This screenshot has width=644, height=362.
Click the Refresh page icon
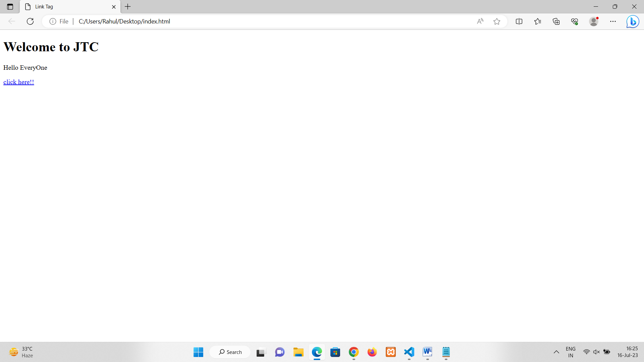click(30, 21)
